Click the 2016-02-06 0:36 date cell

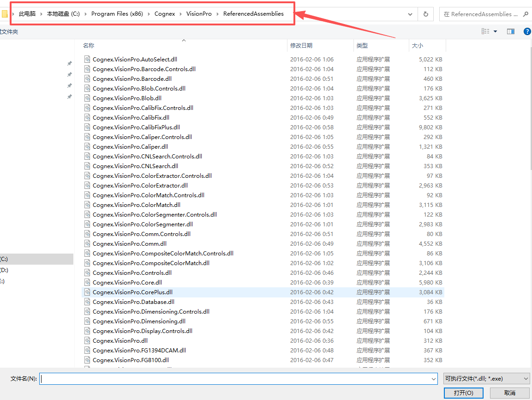[311, 340]
